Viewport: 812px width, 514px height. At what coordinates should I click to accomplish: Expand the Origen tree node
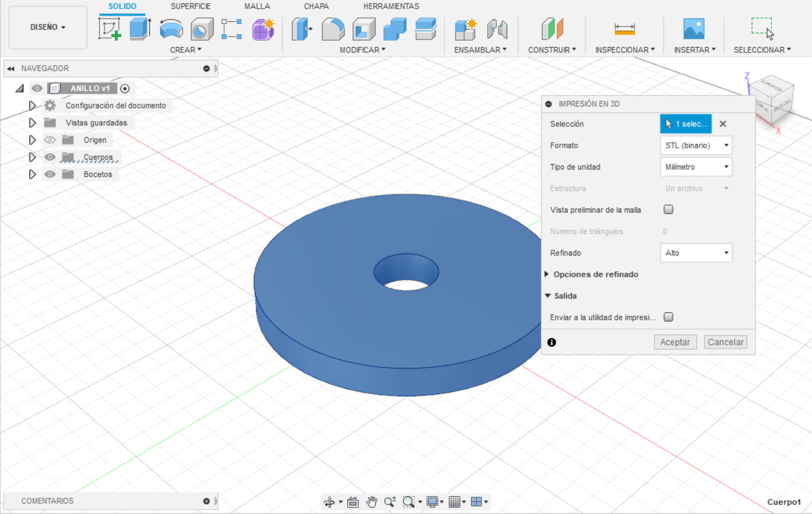coord(32,140)
